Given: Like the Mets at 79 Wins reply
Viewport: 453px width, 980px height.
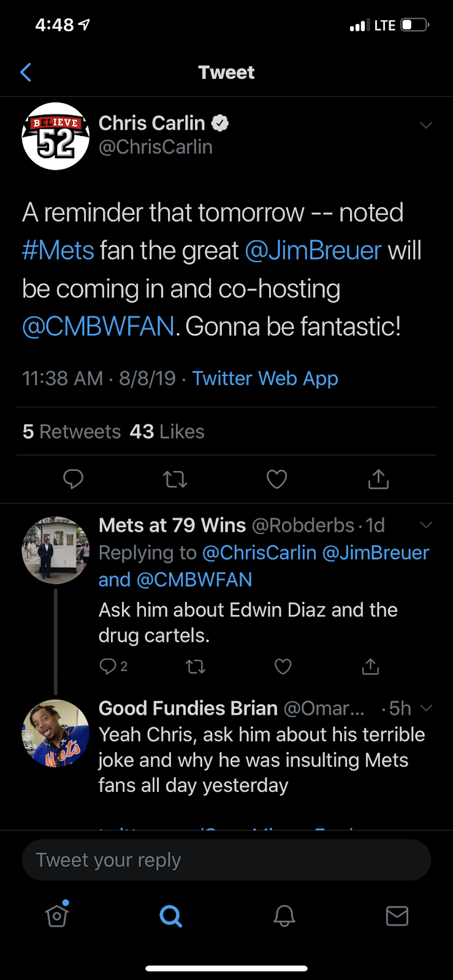Looking at the screenshot, I should pos(283,666).
